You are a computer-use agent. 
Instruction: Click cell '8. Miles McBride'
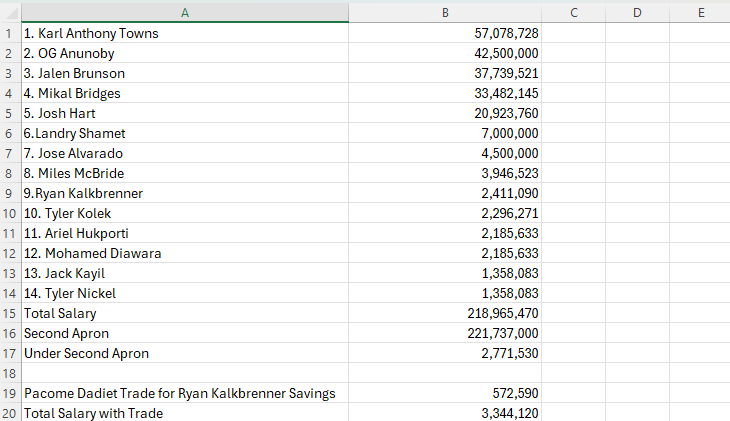coord(185,173)
